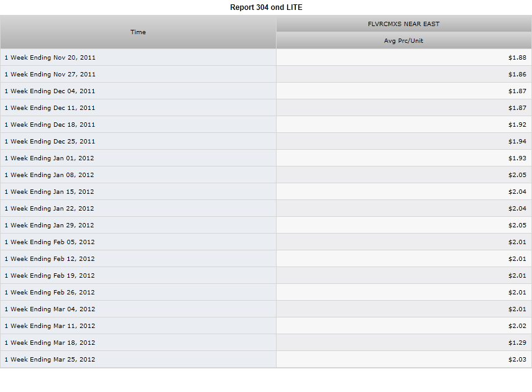
Task: Click the $2.02 price cell
Action: click(x=404, y=326)
